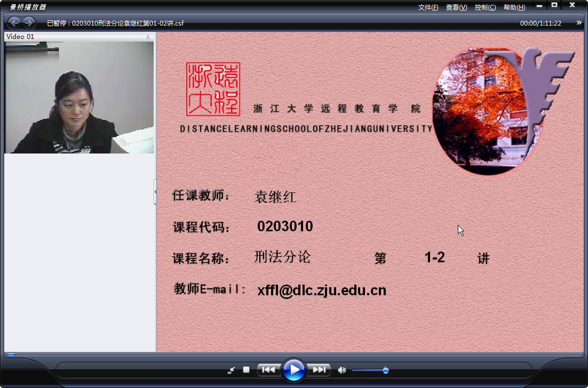
Task: Click the course name 刑法分论
Action: pos(282,257)
